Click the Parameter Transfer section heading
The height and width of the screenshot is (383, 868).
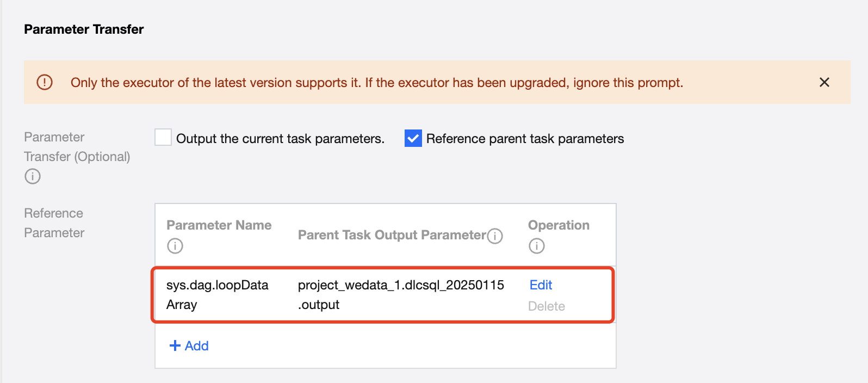pos(84,29)
